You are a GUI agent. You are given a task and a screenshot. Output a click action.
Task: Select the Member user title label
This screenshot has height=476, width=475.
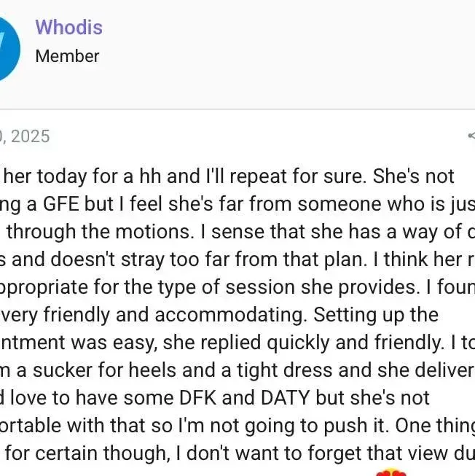67,56
